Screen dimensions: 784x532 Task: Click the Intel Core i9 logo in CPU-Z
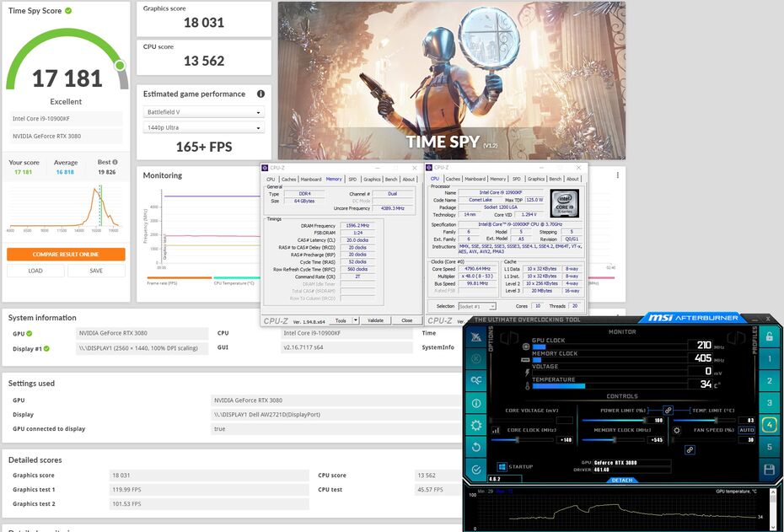click(565, 203)
